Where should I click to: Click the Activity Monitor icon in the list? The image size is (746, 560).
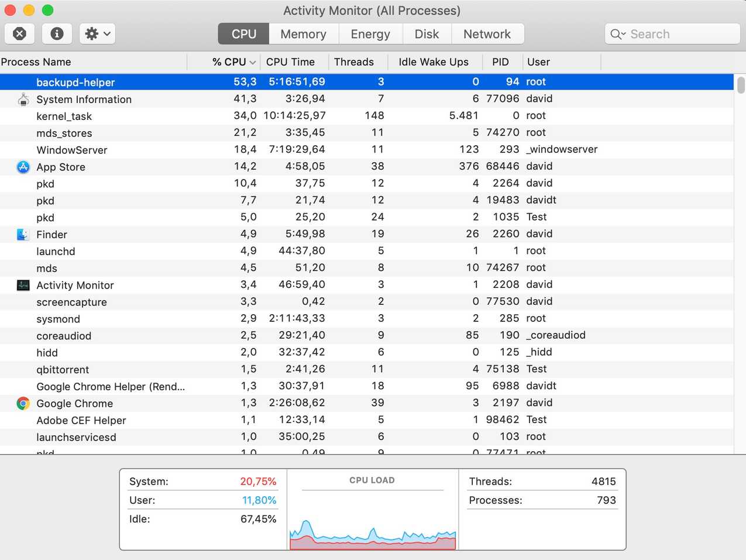click(x=22, y=285)
